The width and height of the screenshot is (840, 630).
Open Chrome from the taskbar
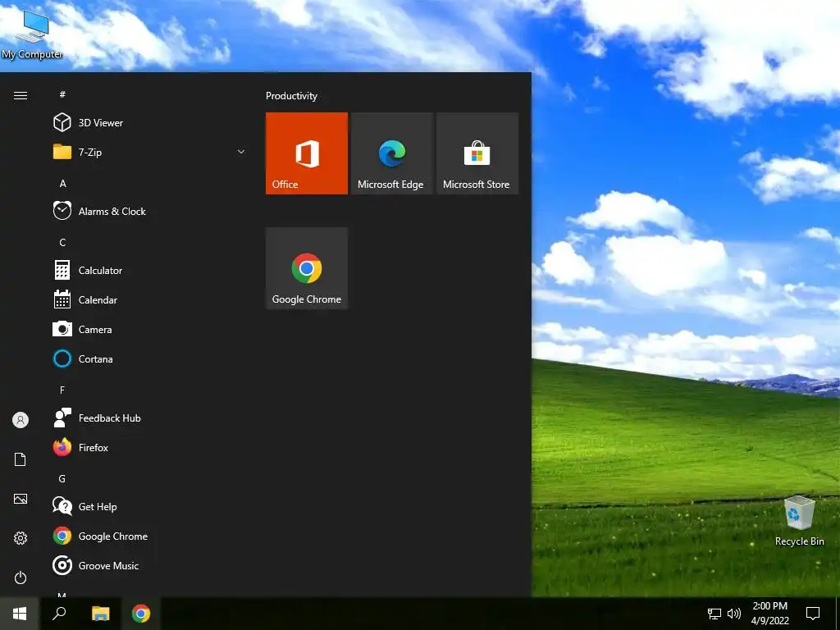point(141,614)
